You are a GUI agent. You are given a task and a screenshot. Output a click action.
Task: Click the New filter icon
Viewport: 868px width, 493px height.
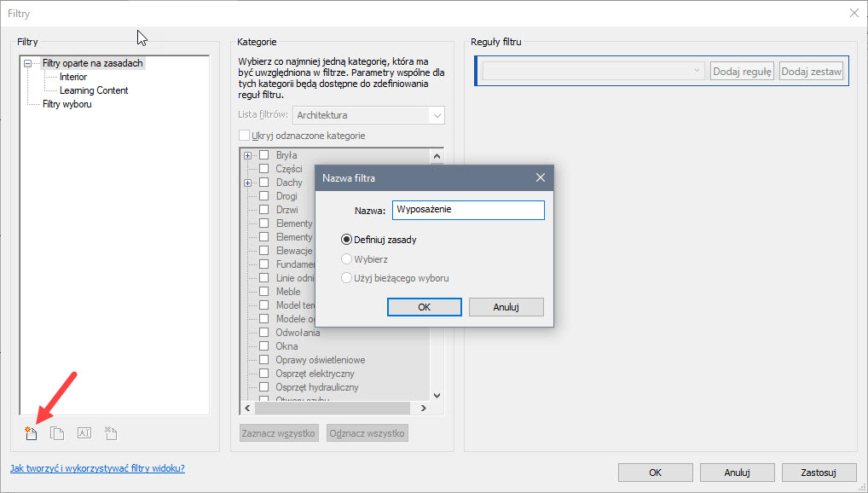pos(32,433)
